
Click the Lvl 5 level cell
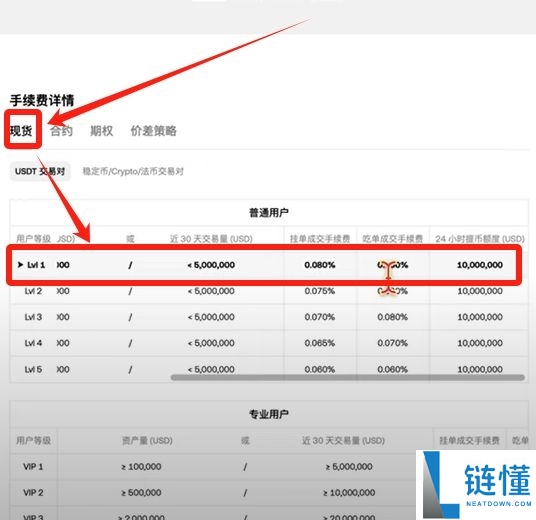click(x=34, y=369)
